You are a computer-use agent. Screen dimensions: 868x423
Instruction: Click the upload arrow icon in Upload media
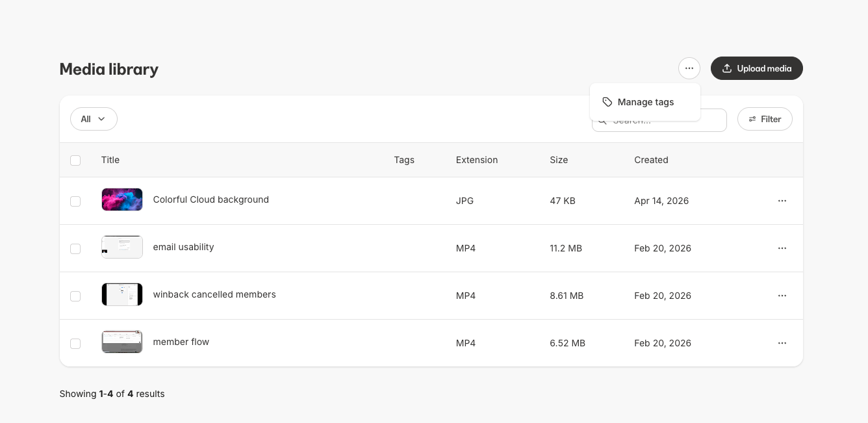click(x=727, y=68)
